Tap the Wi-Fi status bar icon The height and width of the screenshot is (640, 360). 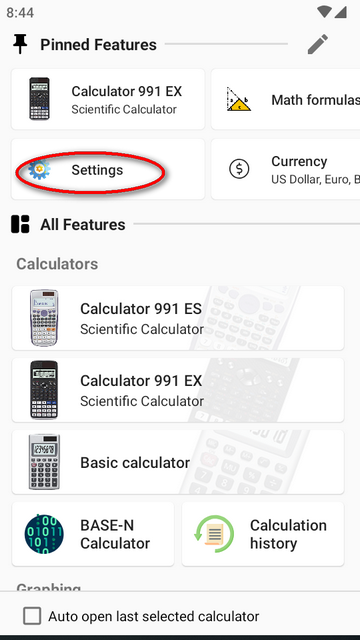coord(324,12)
